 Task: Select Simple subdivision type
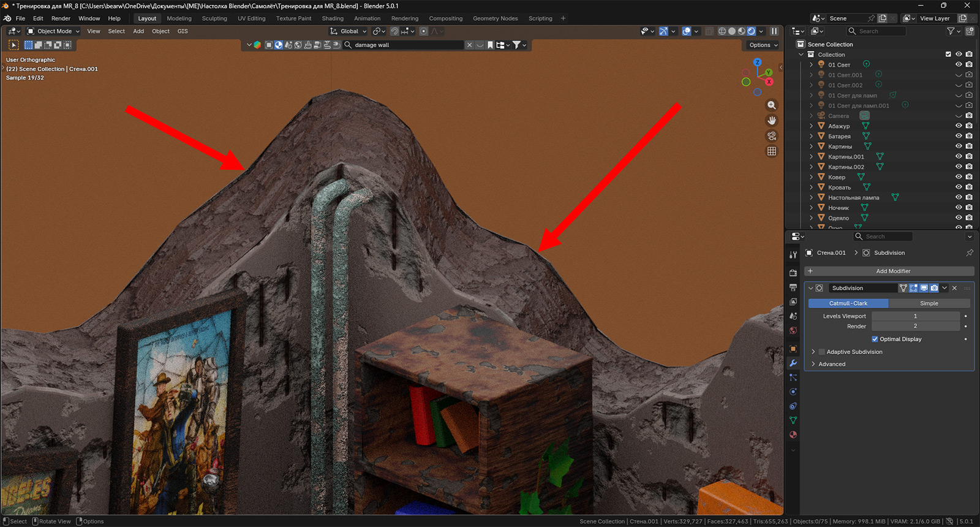[x=929, y=303]
